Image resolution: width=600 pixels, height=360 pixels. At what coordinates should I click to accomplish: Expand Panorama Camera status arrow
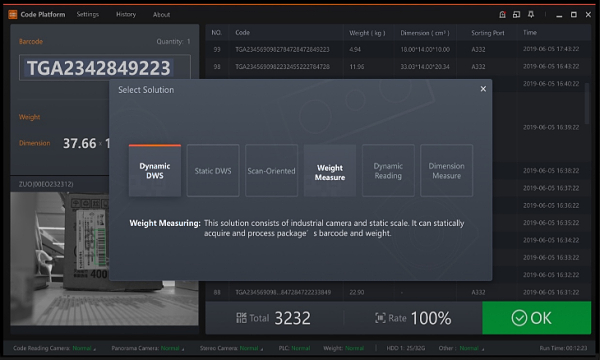183,349
